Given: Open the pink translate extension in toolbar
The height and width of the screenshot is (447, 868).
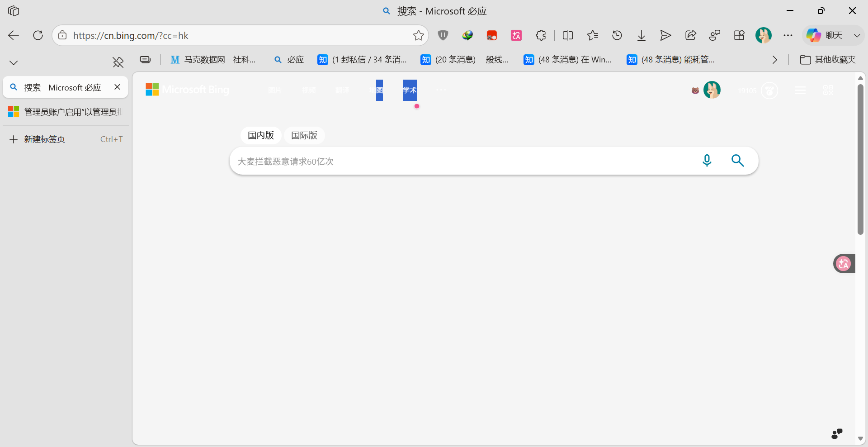Looking at the screenshot, I should 516,35.
